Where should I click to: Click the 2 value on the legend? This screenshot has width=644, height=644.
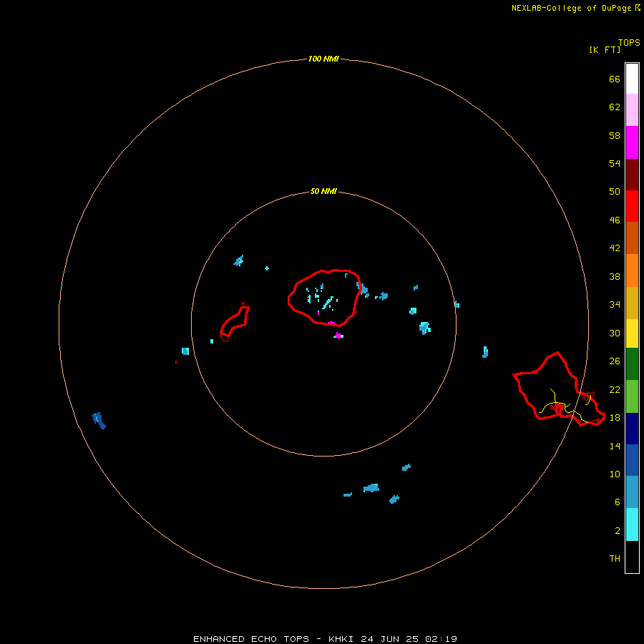pos(618,531)
